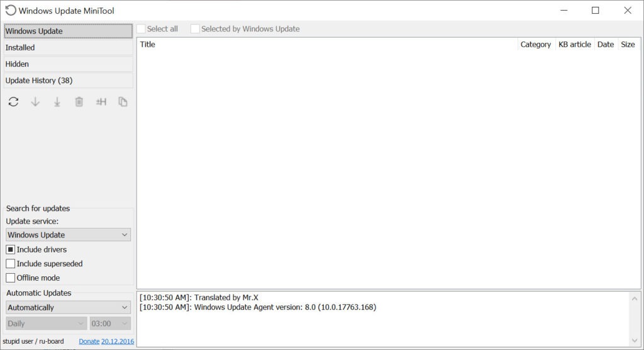Click the Donate link
This screenshot has height=350, width=644.
[x=89, y=341]
